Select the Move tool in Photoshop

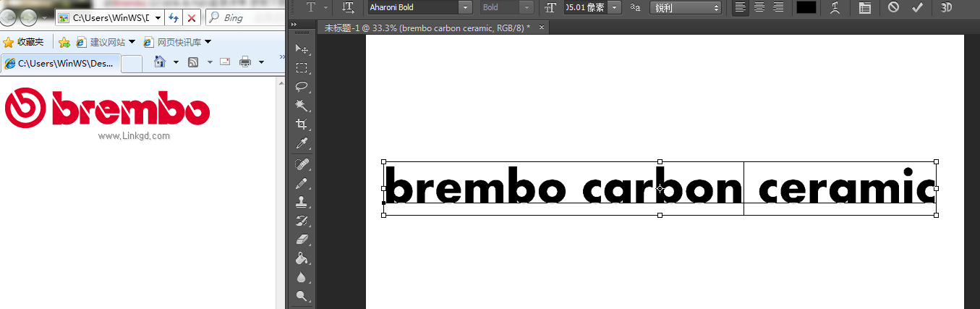pyautogui.click(x=302, y=49)
